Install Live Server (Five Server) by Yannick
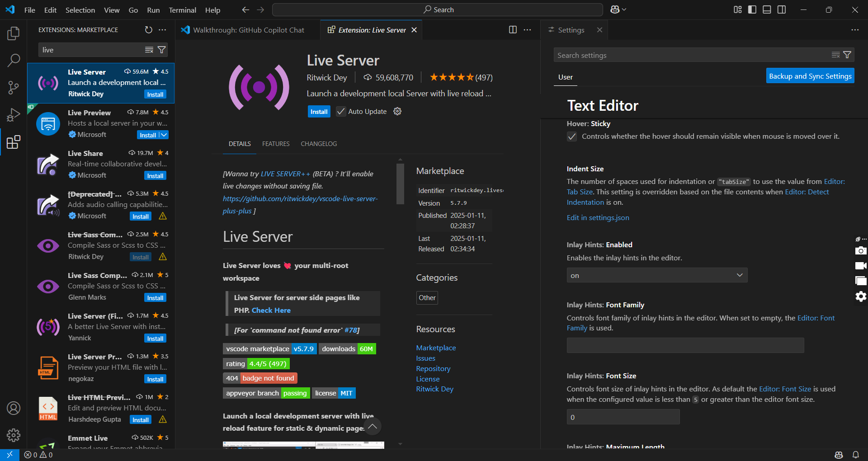 tap(155, 339)
